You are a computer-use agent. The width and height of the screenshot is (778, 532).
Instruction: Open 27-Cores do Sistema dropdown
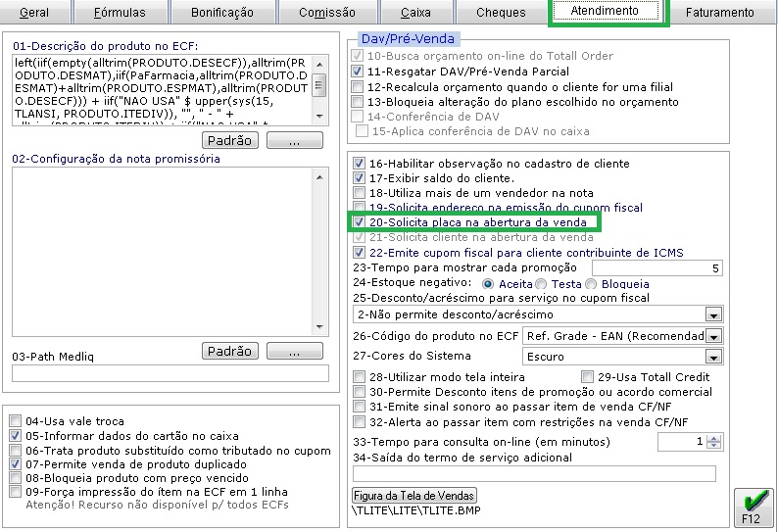coord(713,357)
